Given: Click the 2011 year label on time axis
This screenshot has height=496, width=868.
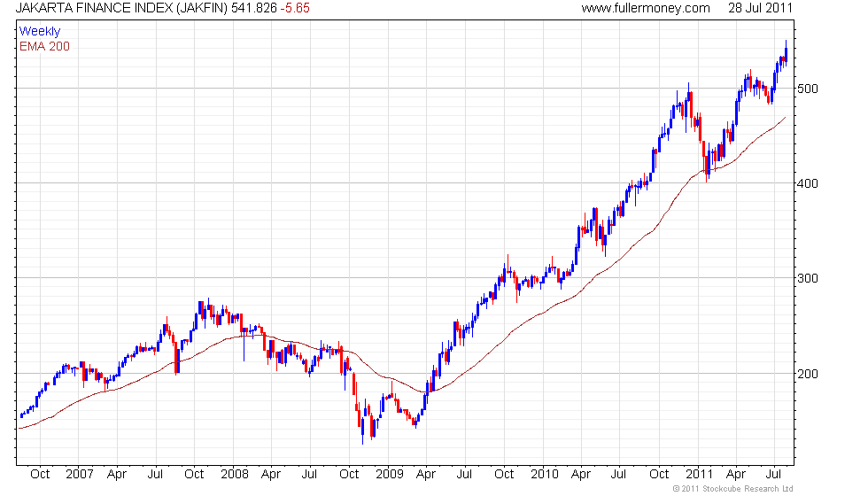Looking at the screenshot, I should pyautogui.click(x=699, y=475).
